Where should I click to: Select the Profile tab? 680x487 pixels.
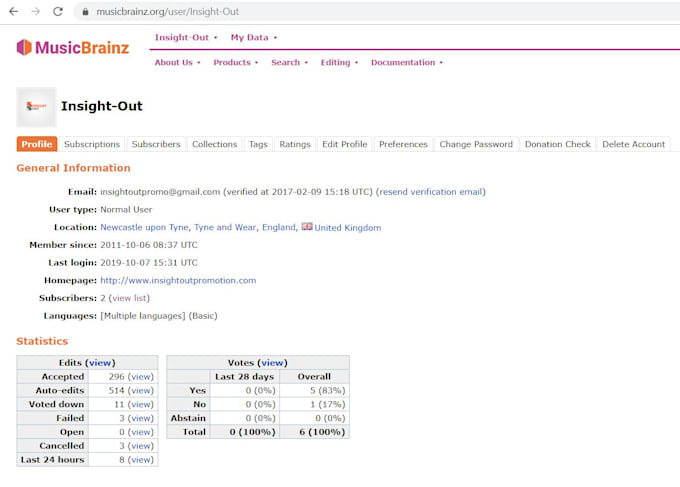(37, 144)
